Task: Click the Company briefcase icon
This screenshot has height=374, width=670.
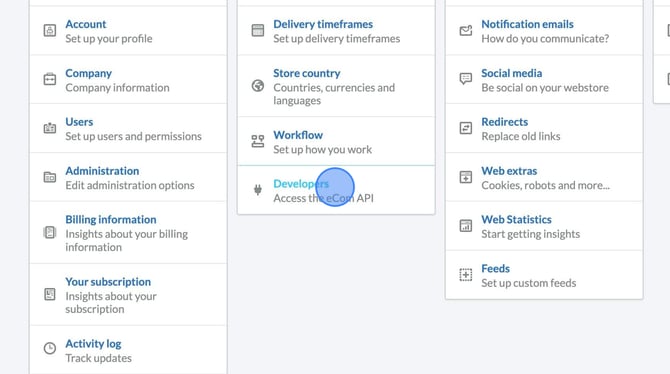Action: tap(50, 80)
